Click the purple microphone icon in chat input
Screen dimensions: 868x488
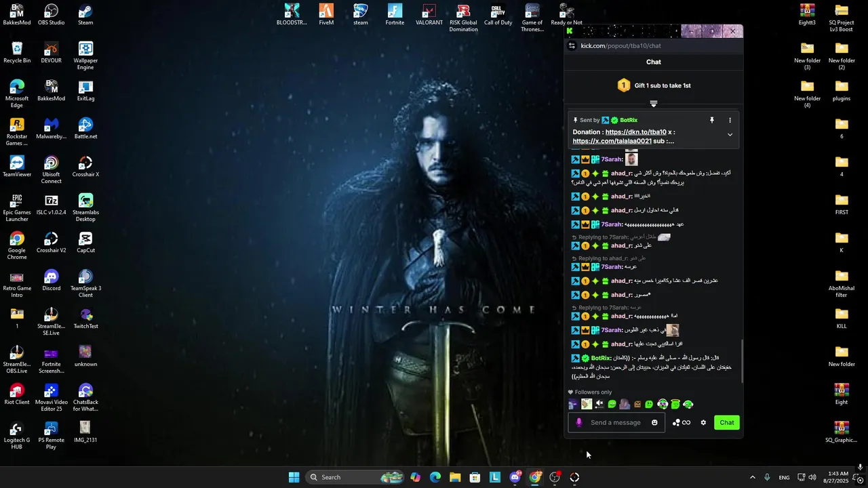578,422
